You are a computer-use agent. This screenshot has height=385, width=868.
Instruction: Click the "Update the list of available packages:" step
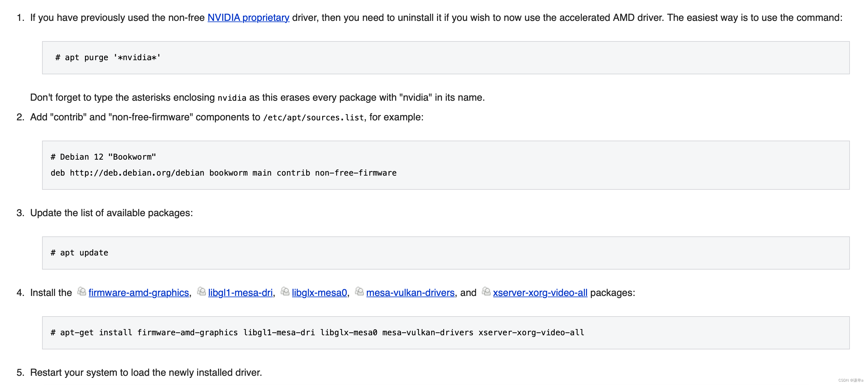[x=111, y=213]
